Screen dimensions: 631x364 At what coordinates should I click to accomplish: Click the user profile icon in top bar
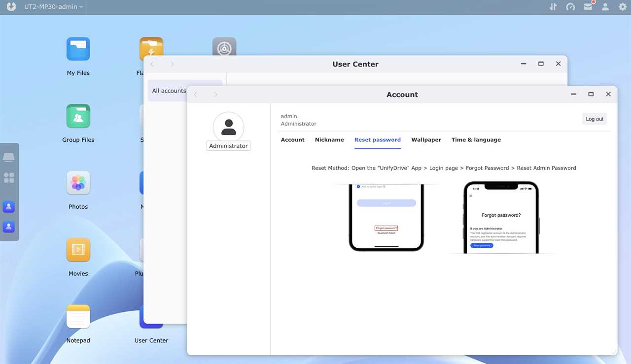[605, 7]
